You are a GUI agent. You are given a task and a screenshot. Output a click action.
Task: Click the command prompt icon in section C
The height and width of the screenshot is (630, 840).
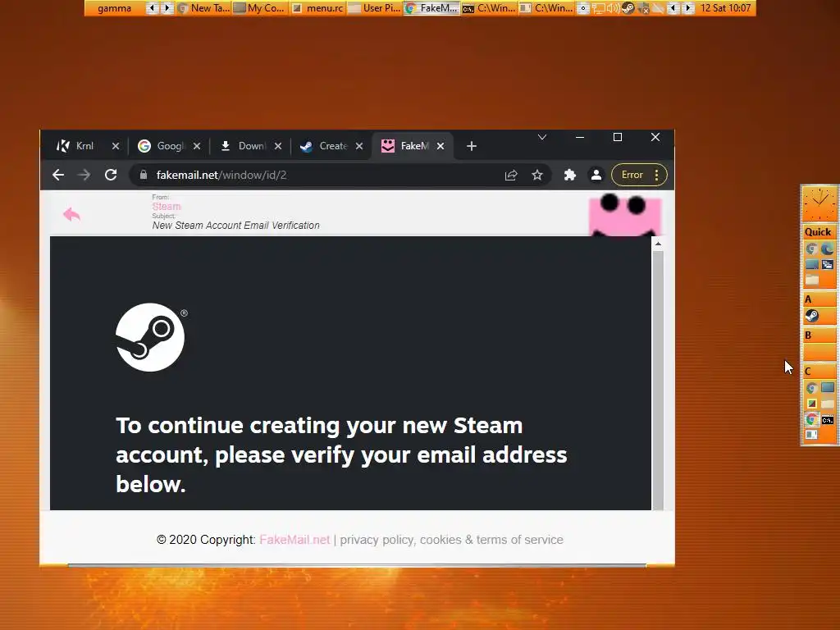[828, 420]
